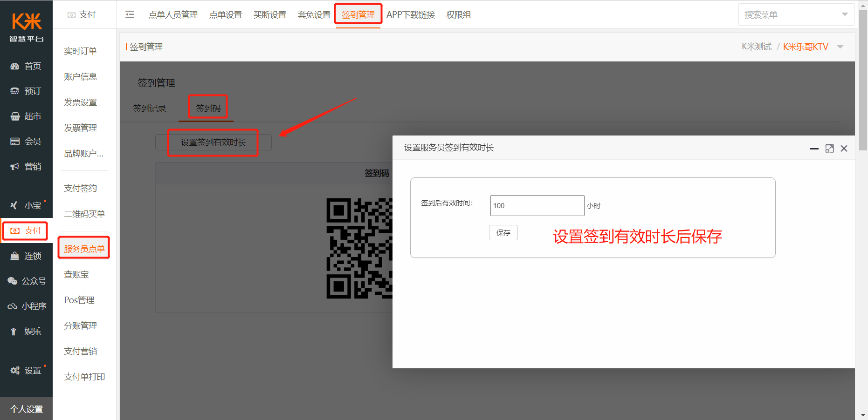Viewport: 868px width, 420px height.
Task: Open 二维码买单 menu item
Action: click(84, 214)
